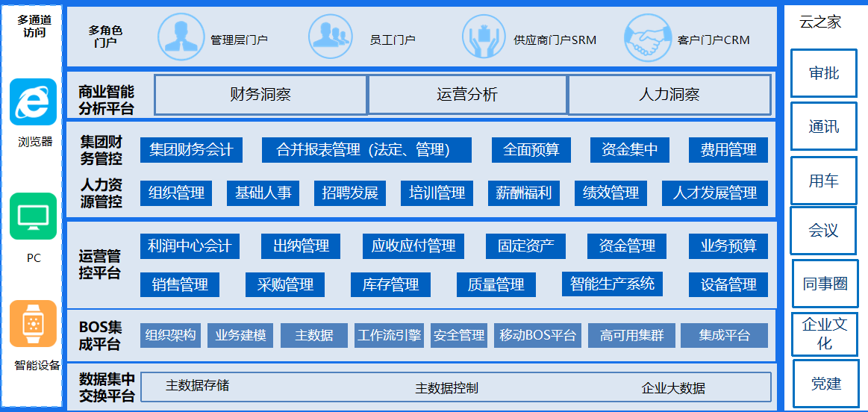This screenshot has width=868, height=412.
Task: Click the 客户门户CRM handshake icon
Action: click(646, 38)
